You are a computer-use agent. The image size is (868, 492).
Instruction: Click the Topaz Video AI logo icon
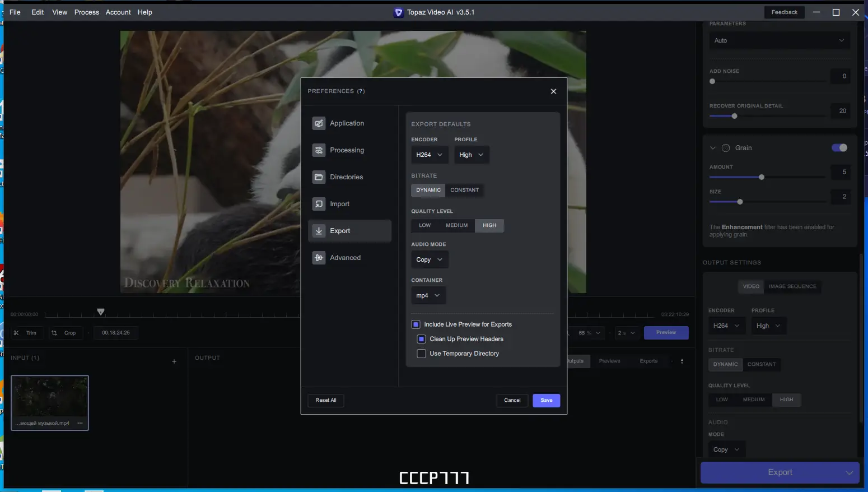[399, 12]
